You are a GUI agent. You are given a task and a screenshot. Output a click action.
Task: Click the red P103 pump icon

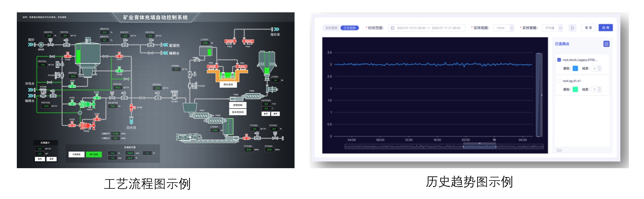[x=230, y=41]
